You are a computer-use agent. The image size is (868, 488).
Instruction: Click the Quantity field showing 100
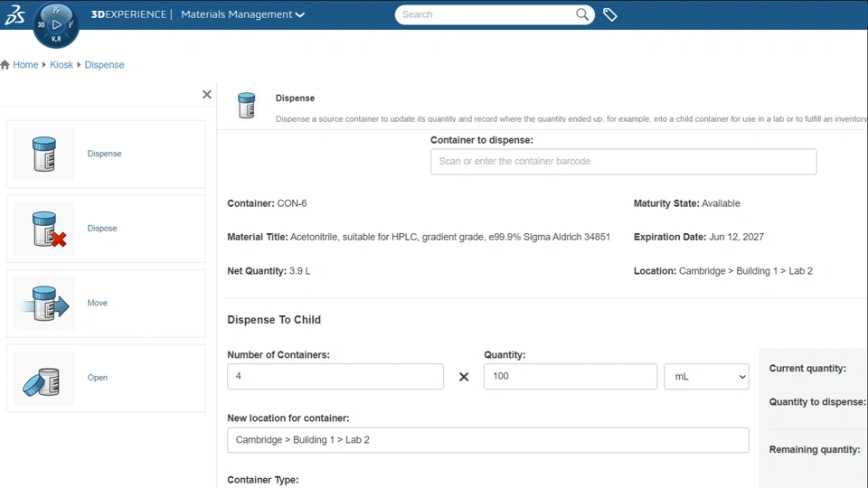571,376
